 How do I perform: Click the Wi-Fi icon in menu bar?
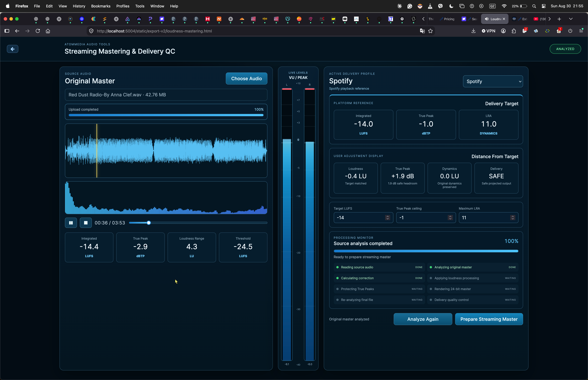504,6
